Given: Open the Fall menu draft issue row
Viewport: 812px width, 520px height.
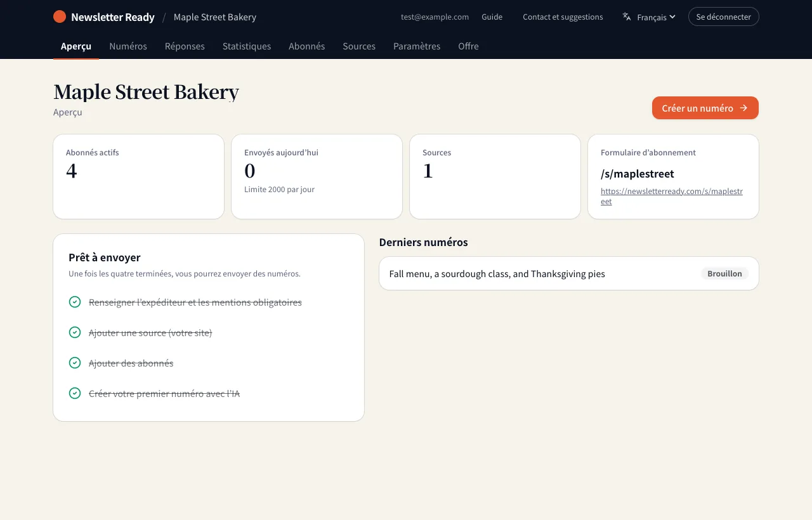Looking at the screenshot, I should [569, 273].
